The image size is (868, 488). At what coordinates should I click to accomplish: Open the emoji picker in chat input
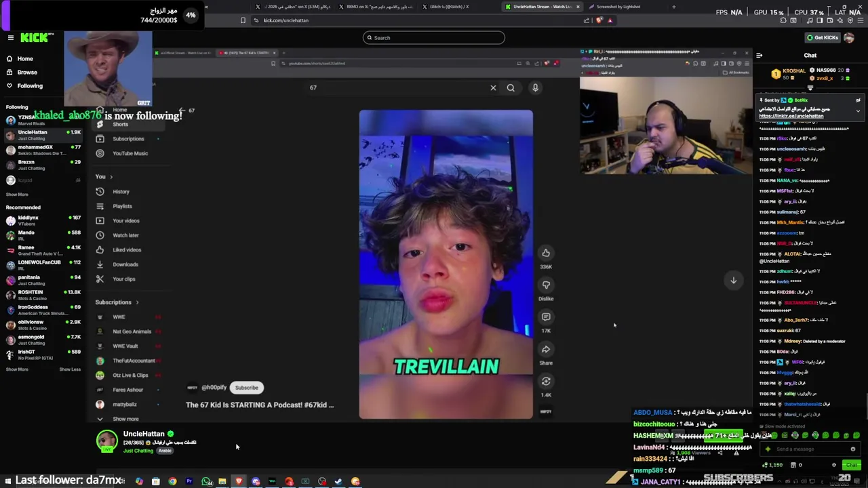853,449
